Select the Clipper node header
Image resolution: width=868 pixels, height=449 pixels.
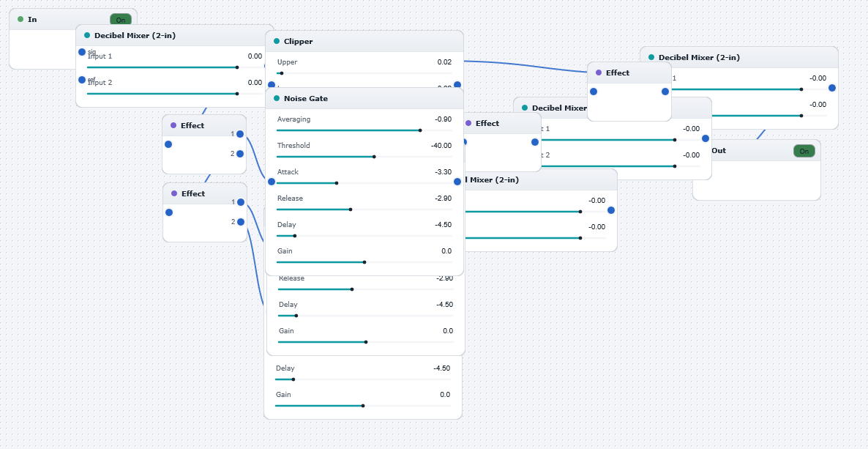[364, 42]
